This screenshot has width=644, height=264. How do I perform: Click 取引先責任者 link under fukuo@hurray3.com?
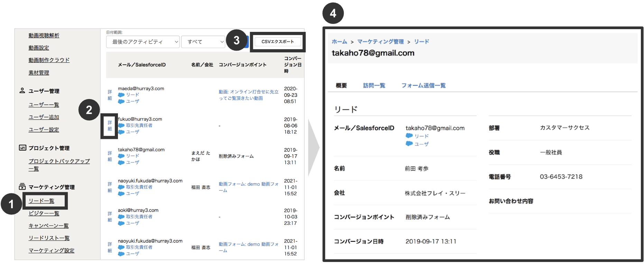pyautogui.click(x=139, y=125)
